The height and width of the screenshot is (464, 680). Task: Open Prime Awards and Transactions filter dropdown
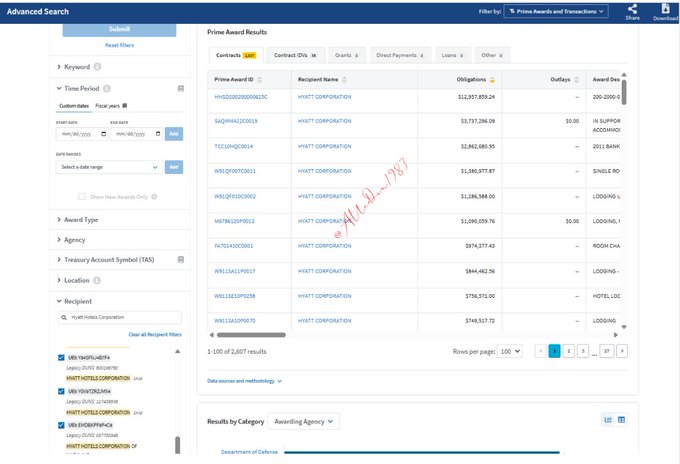tap(555, 12)
